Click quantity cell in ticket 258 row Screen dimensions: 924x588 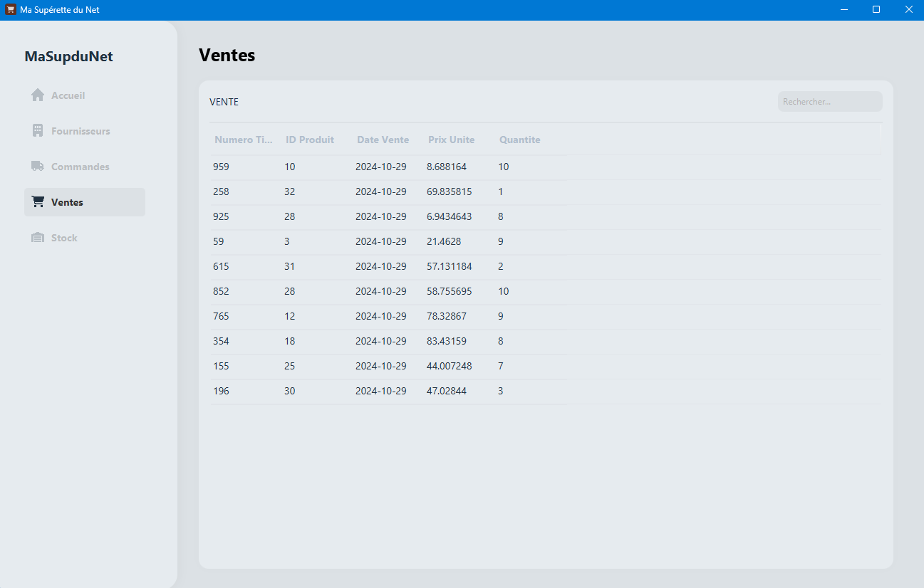coord(531,191)
